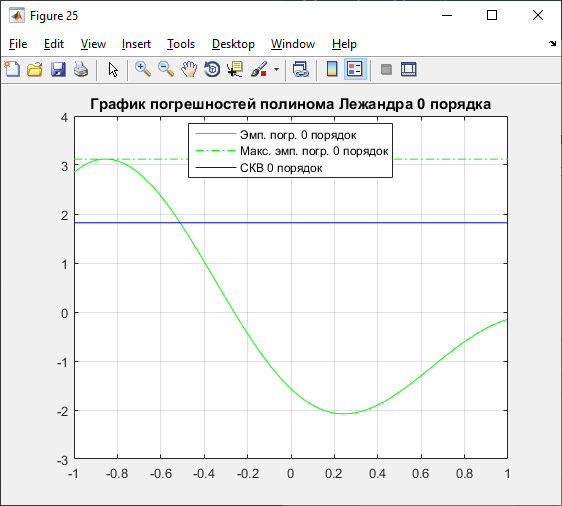This screenshot has width=562, height=506.
Task: Select the Brush data tool
Action: click(x=259, y=69)
